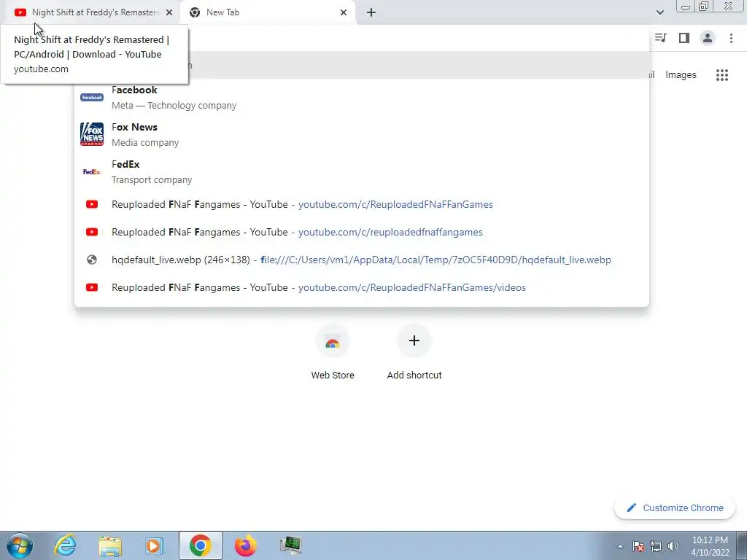The image size is (747, 560).
Task: Launch Internet Explorer from taskbar
Action: tap(65, 545)
